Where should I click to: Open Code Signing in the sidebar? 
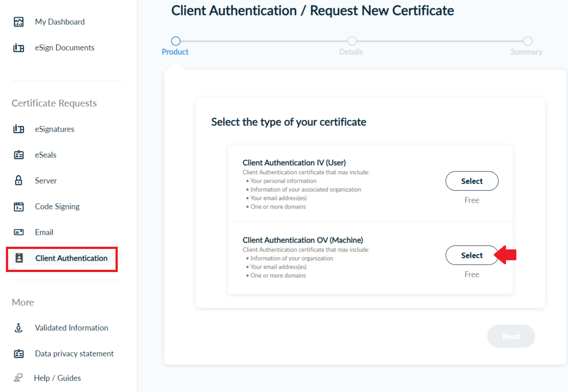[x=57, y=206]
